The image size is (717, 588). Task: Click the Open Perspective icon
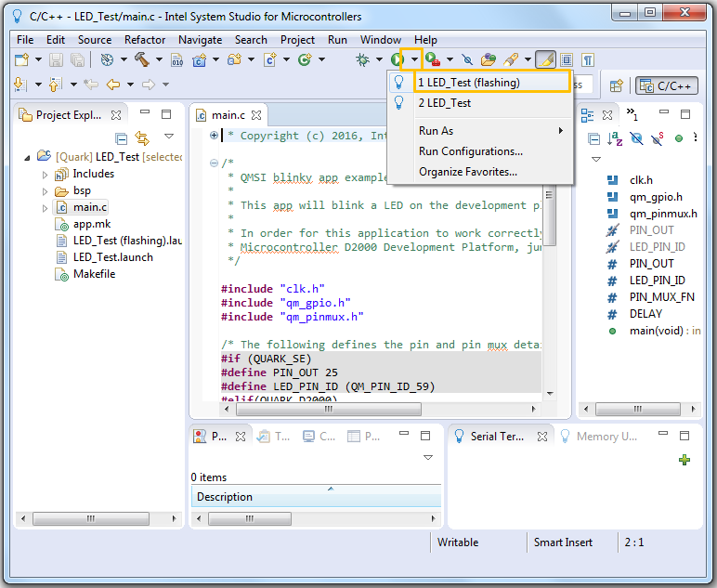tap(616, 85)
